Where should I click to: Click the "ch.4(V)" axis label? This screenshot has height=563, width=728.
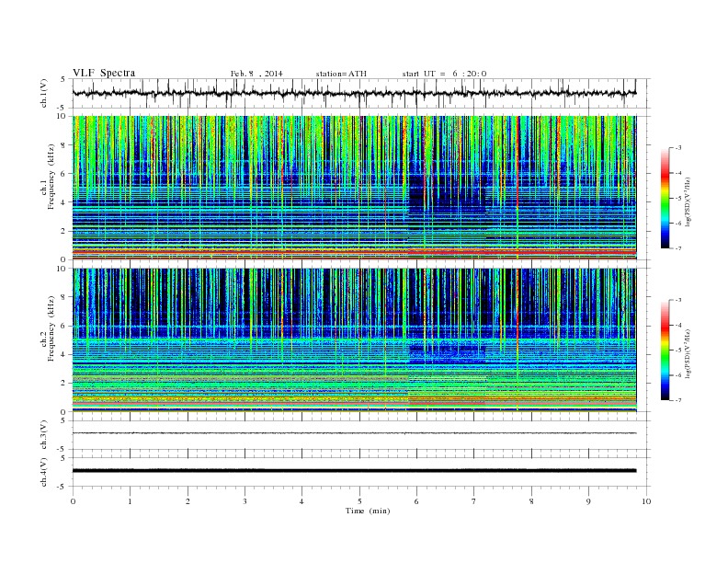[44, 472]
